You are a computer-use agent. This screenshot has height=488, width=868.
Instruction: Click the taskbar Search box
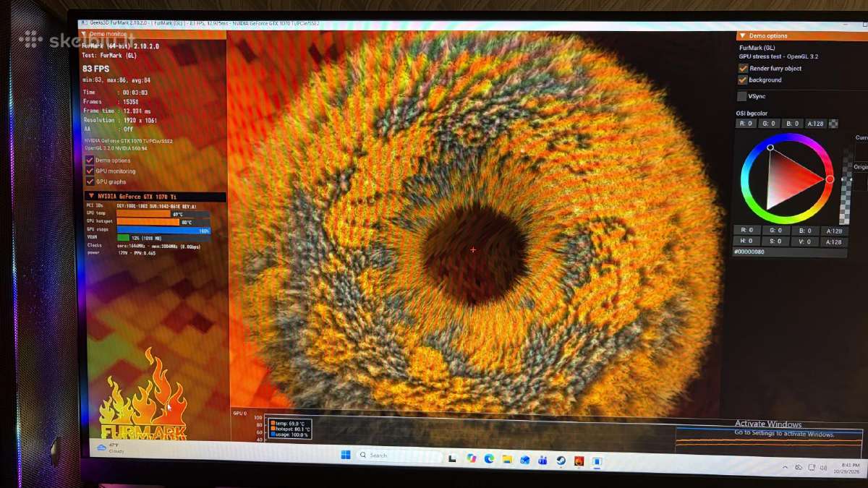400,455
